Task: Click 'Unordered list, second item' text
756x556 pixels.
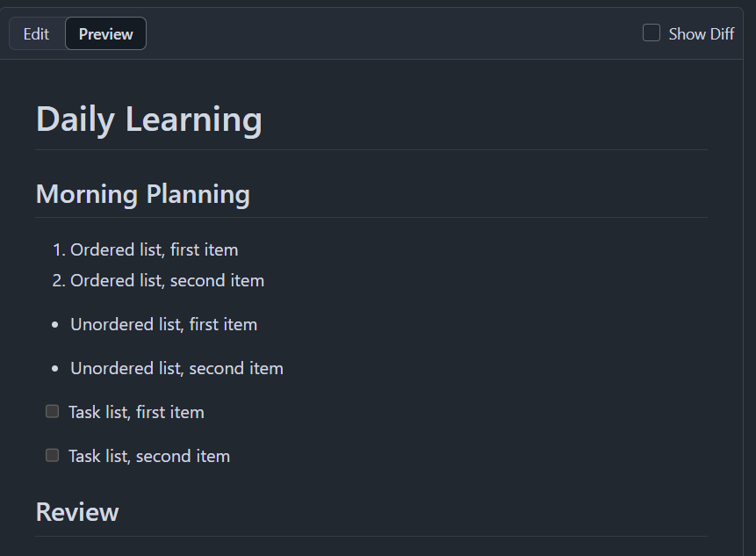Action: click(x=177, y=368)
